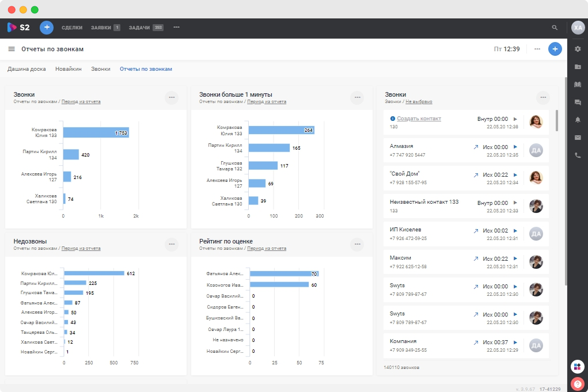Open the Сделки menu item
Image resolution: width=588 pixels, height=392 pixels.
click(x=72, y=28)
